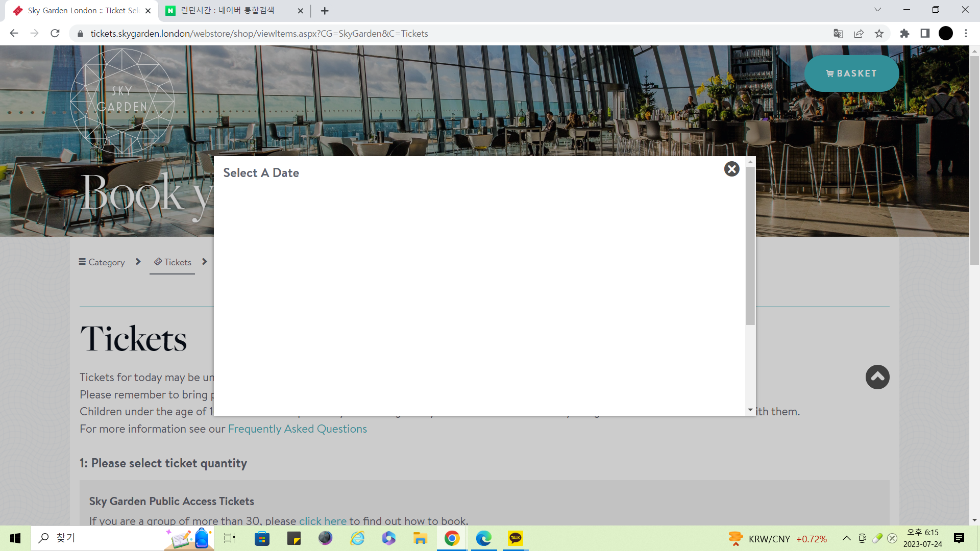Bookmark this page with star icon
The width and height of the screenshot is (980, 551).
(879, 34)
